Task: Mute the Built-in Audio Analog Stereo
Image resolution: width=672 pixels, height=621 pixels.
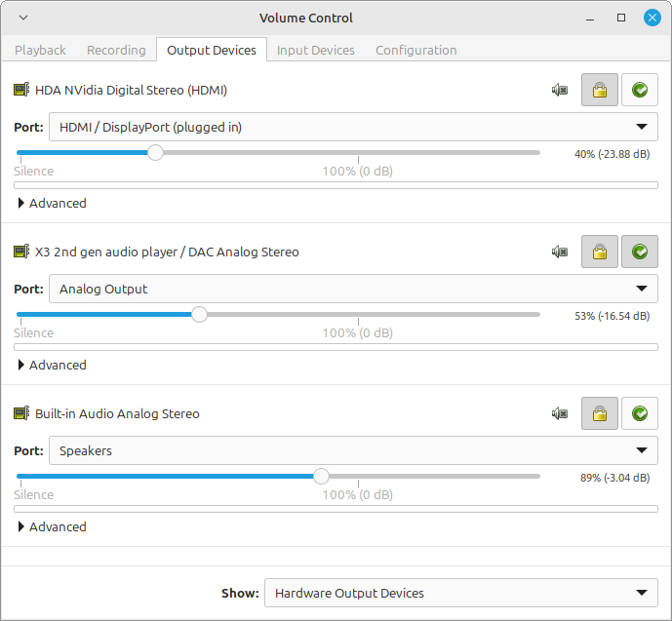Action: coord(560,413)
